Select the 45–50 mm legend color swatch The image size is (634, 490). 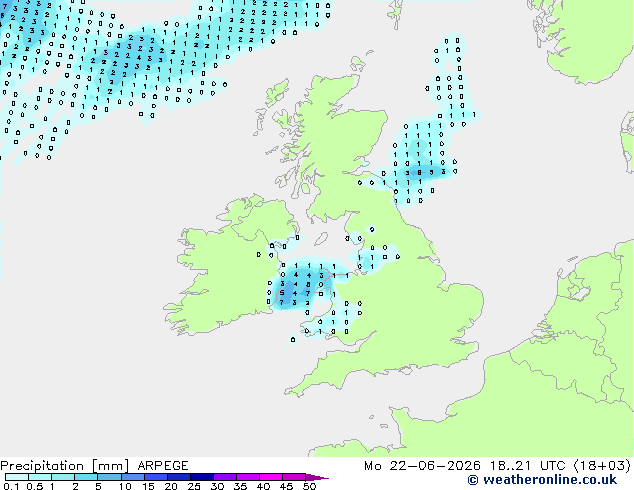[x=294, y=477]
